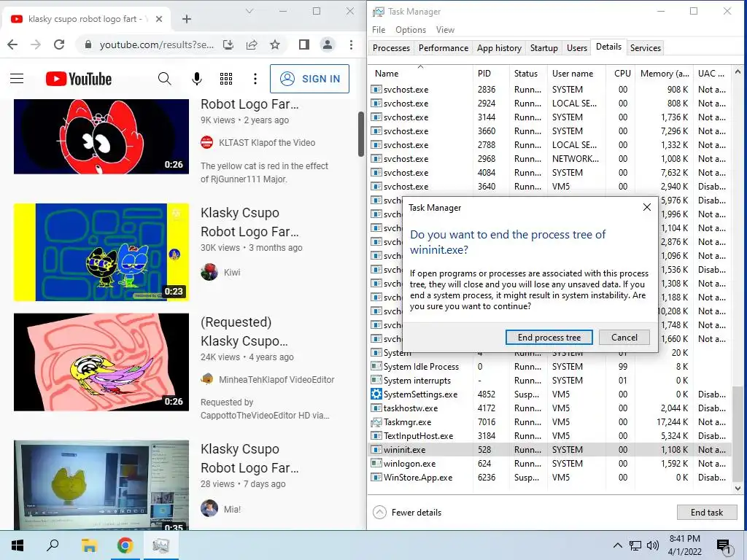Screen dimensions: 747x560
Task: Confirm with End process tree button
Action: (549, 338)
